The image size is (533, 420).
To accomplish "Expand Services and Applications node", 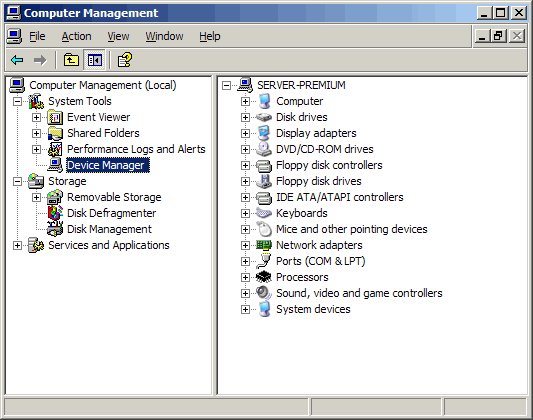I will click(17, 245).
